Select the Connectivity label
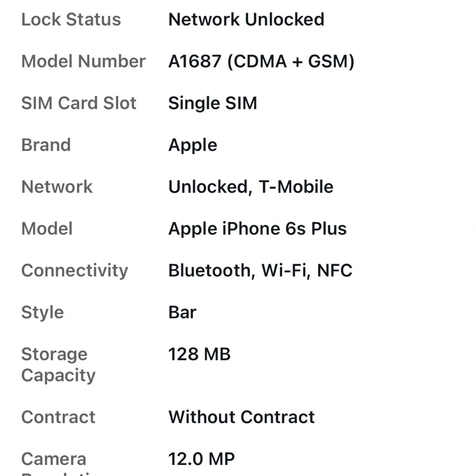 click(x=75, y=271)
